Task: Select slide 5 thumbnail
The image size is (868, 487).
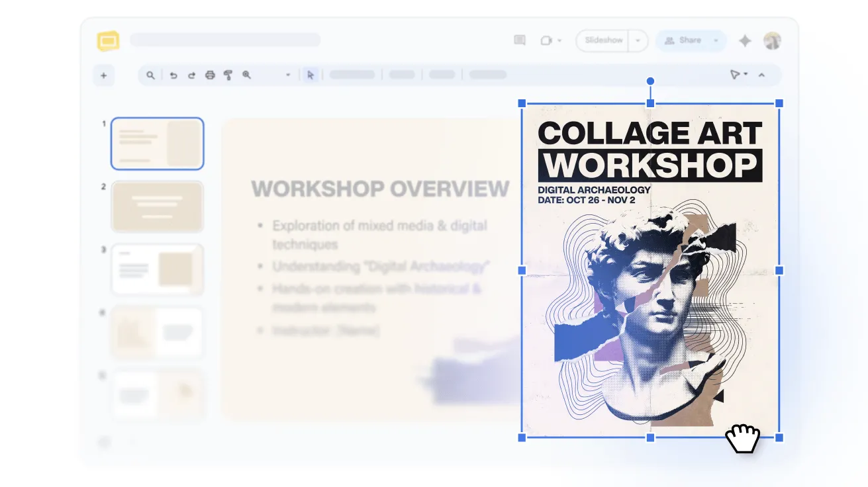Action: [157, 395]
